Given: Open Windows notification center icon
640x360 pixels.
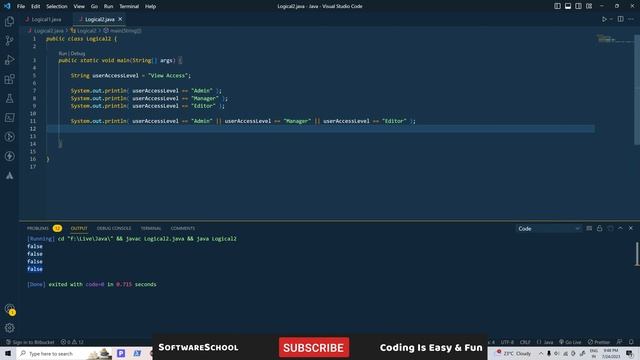Looking at the screenshot, I should pyautogui.click(x=630, y=353).
